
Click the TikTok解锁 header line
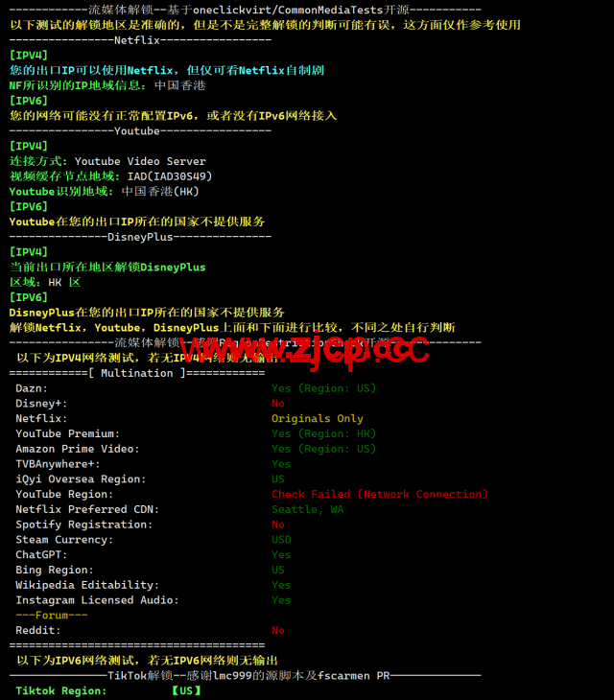click(x=246, y=676)
